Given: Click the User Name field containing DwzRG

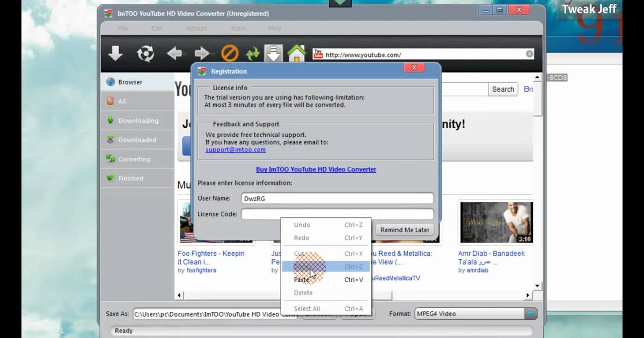Looking at the screenshot, I should point(337,199).
